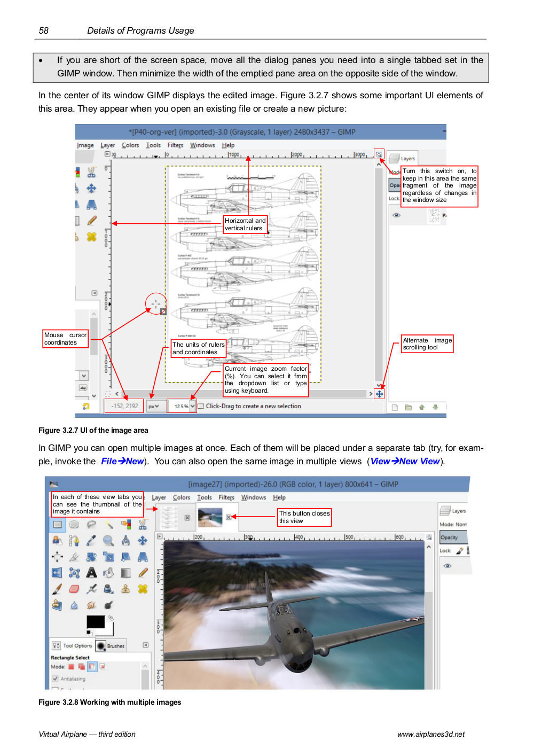The height and width of the screenshot is (756, 534).
Task: Adjust the Opacity slider in lower window
Action: point(454,537)
